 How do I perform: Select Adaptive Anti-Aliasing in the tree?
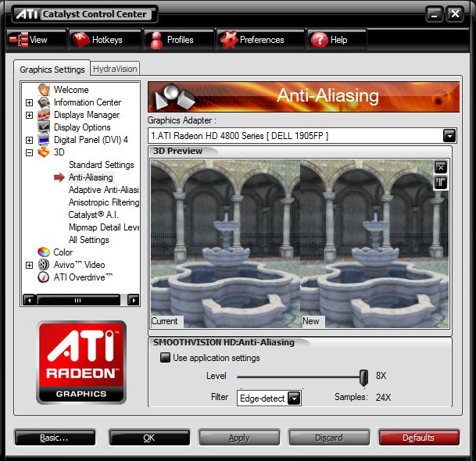[x=103, y=190]
